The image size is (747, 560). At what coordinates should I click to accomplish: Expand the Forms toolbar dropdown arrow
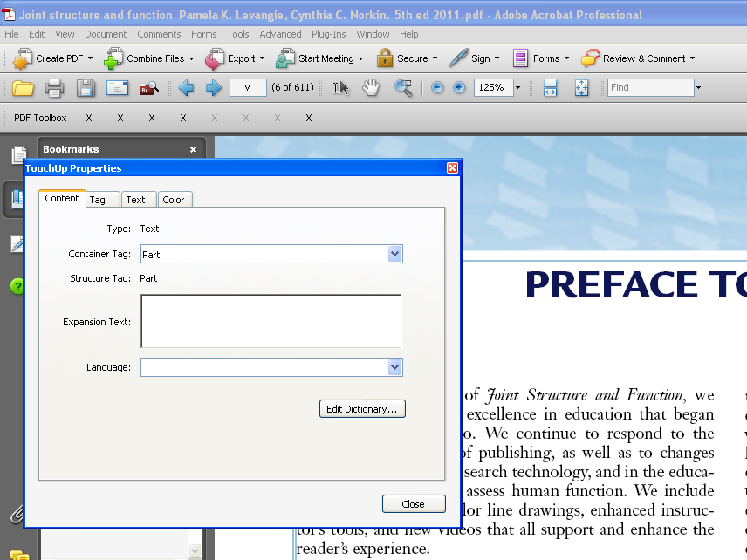click(566, 58)
